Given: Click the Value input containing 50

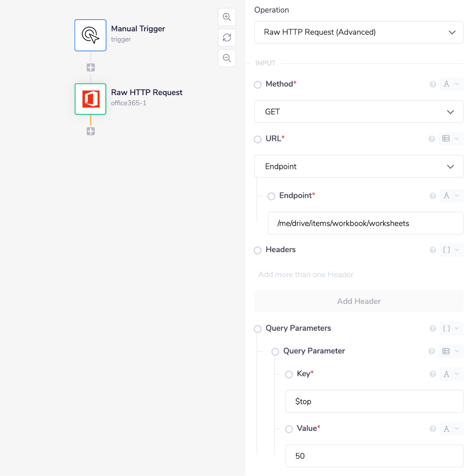Looking at the screenshot, I should coord(374,456).
